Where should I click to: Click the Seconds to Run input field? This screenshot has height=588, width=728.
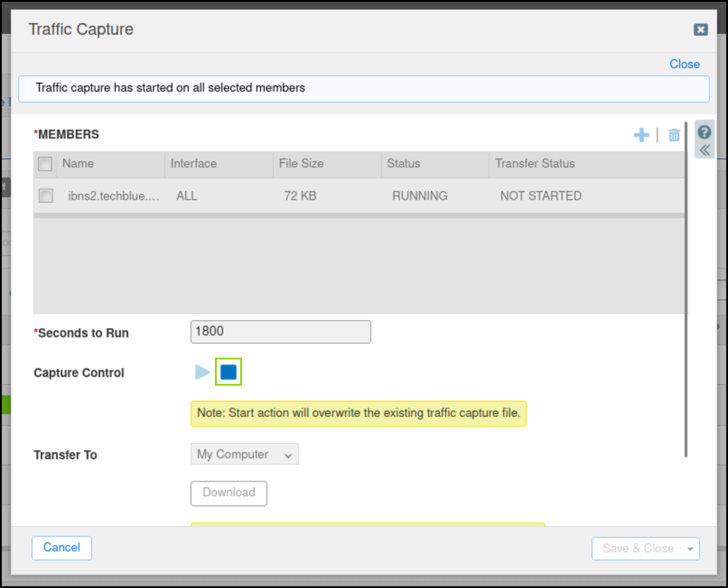(280, 332)
